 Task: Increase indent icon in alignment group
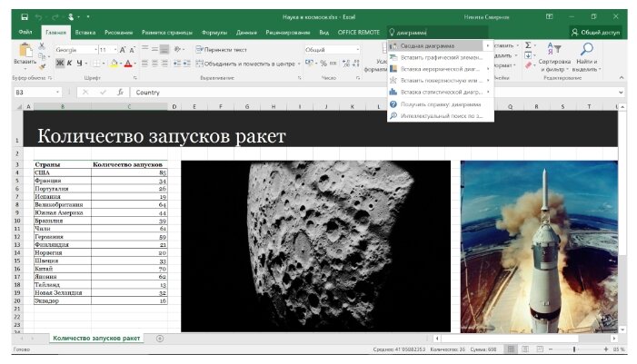coord(186,64)
